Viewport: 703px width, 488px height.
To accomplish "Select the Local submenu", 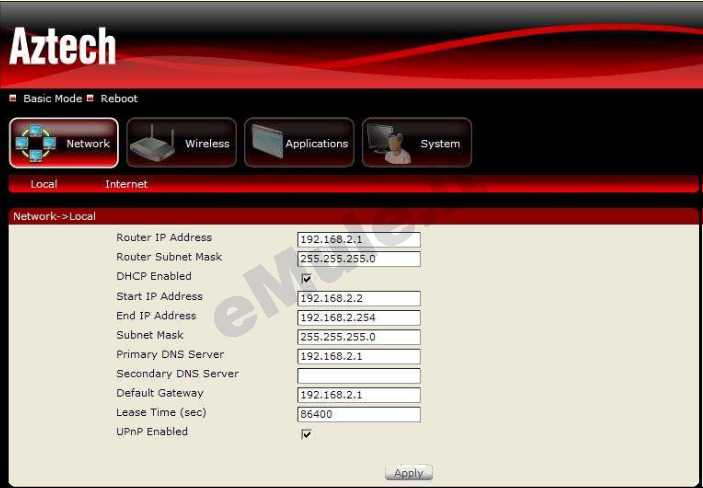I will (44, 184).
